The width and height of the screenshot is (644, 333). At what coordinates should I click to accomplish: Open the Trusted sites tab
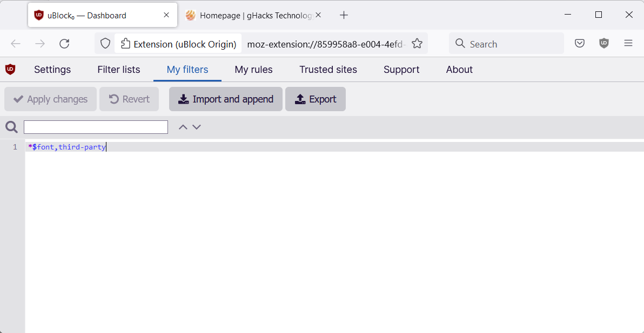328,70
